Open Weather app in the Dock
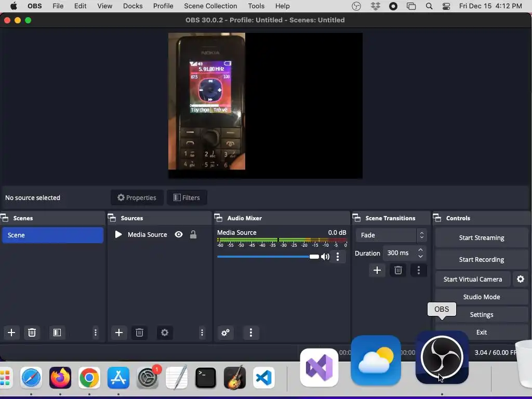Viewport: 532px width, 399px height. pyautogui.click(x=376, y=361)
